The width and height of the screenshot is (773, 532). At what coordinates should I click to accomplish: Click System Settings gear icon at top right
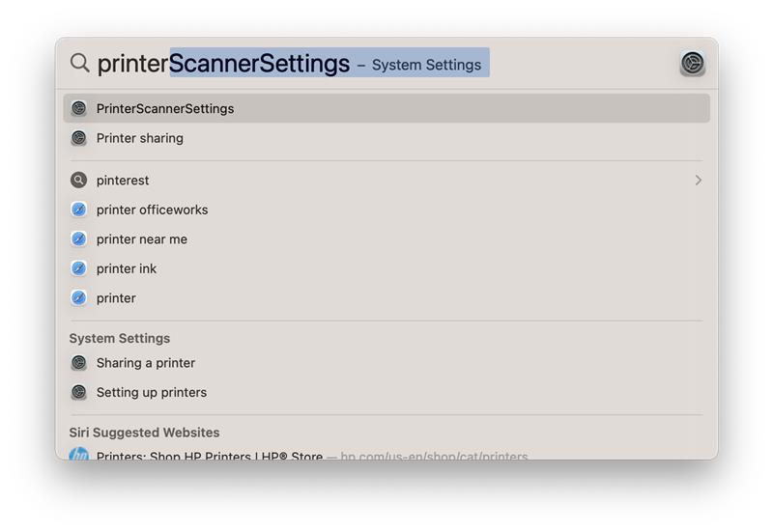tap(692, 64)
